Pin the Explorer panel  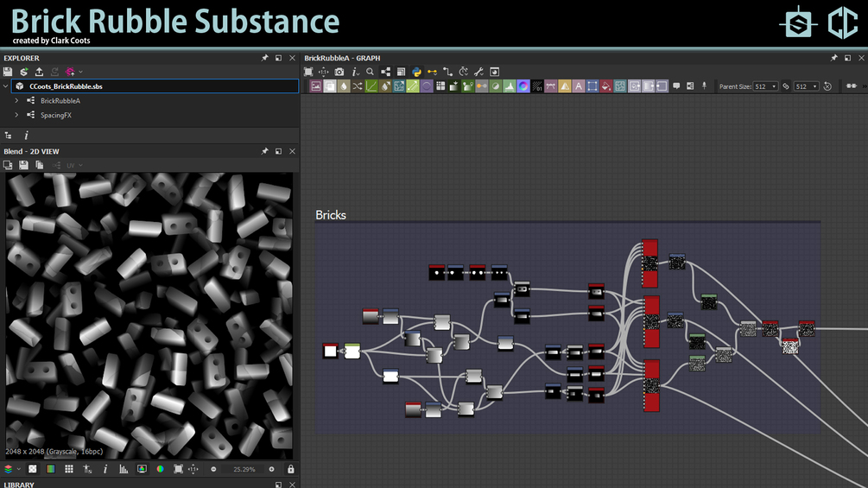264,58
